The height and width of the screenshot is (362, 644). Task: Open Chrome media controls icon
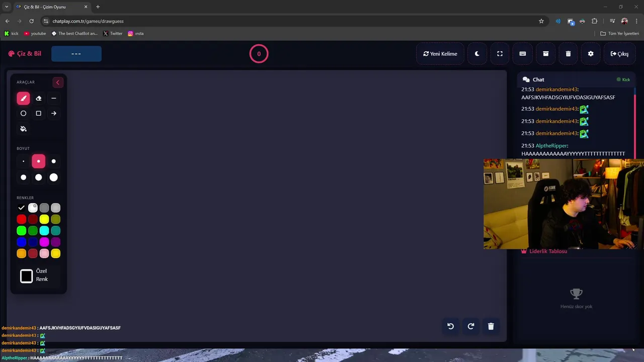pyautogui.click(x=612, y=21)
